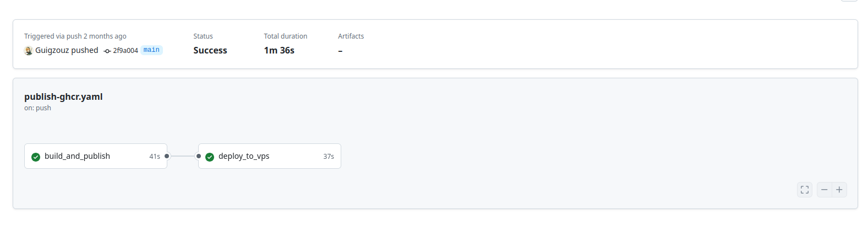Click the green check on build_and_publish
This screenshot has height=225, width=868.
(x=36, y=157)
